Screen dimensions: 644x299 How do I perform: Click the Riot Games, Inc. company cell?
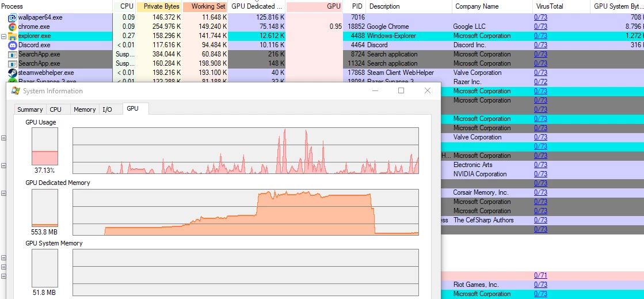pos(475,285)
